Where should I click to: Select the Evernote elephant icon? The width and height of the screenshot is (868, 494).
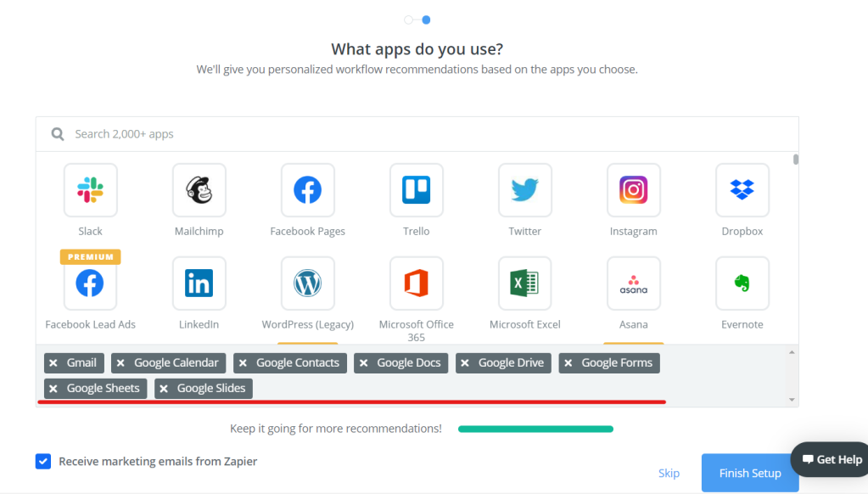(742, 283)
